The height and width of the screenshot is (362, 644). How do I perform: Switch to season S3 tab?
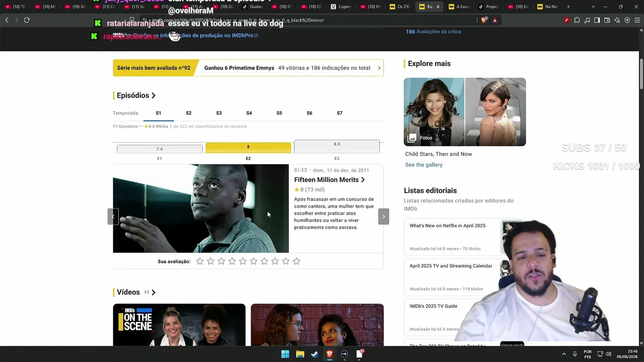pos(219,113)
